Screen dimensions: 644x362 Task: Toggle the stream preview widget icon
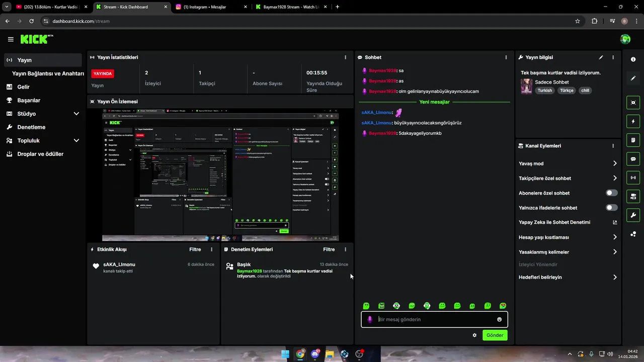pos(633,103)
